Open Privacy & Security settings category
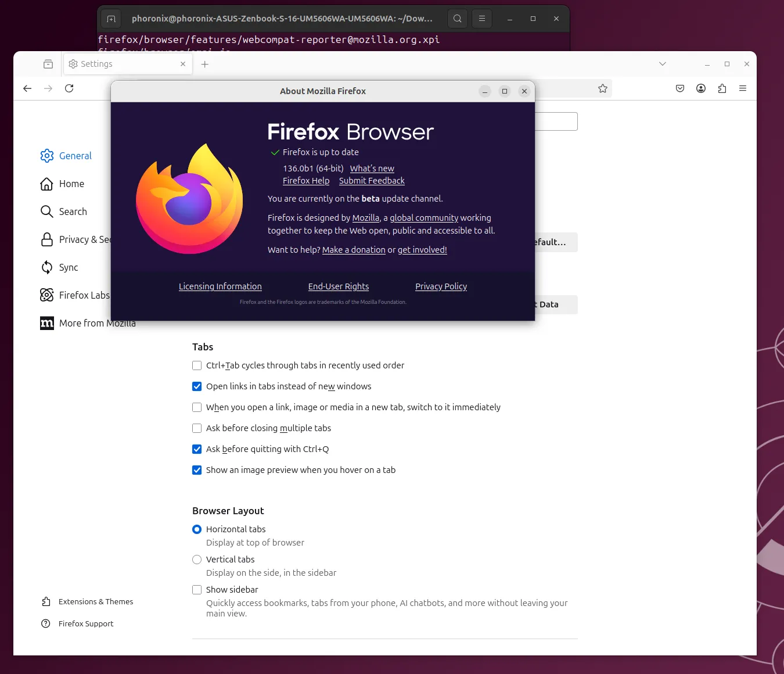This screenshot has width=784, height=674. (75, 239)
